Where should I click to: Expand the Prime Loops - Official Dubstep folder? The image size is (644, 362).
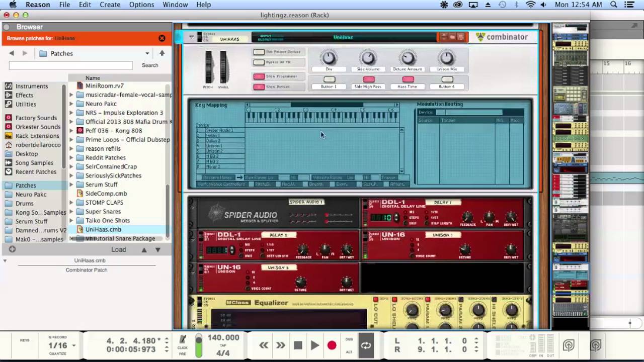[71, 140]
